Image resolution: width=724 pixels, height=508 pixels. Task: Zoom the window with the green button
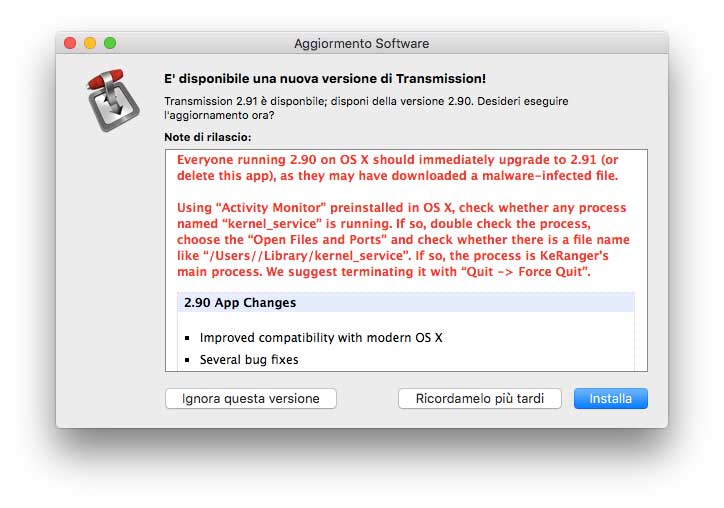[x=110, y=43]
